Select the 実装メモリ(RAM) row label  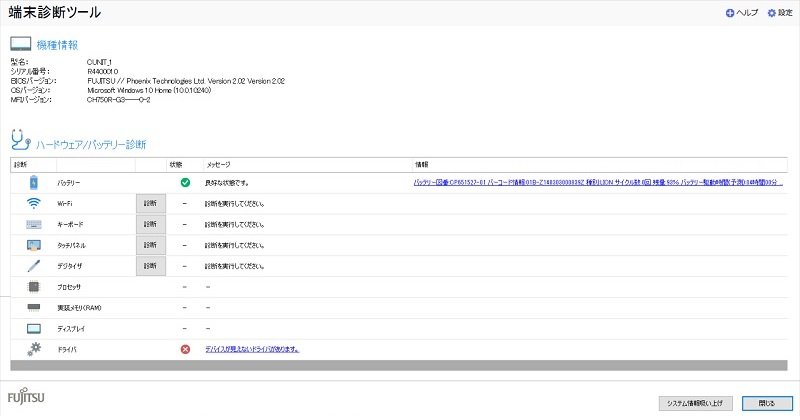79,308
